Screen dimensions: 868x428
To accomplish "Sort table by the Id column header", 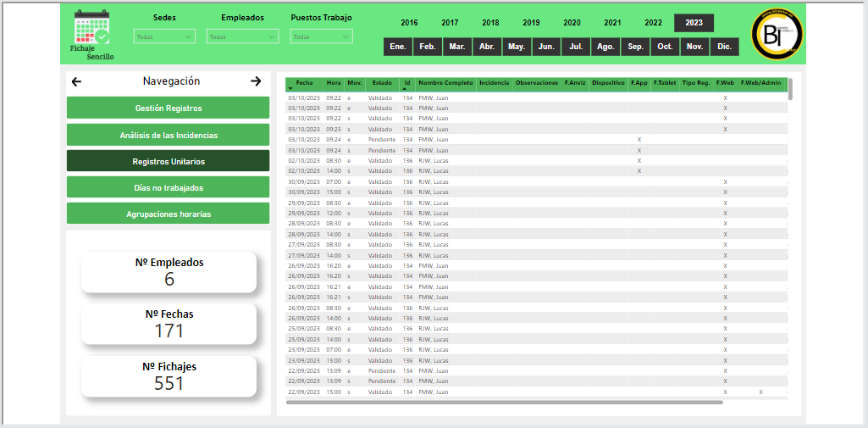I will [406, 83].
